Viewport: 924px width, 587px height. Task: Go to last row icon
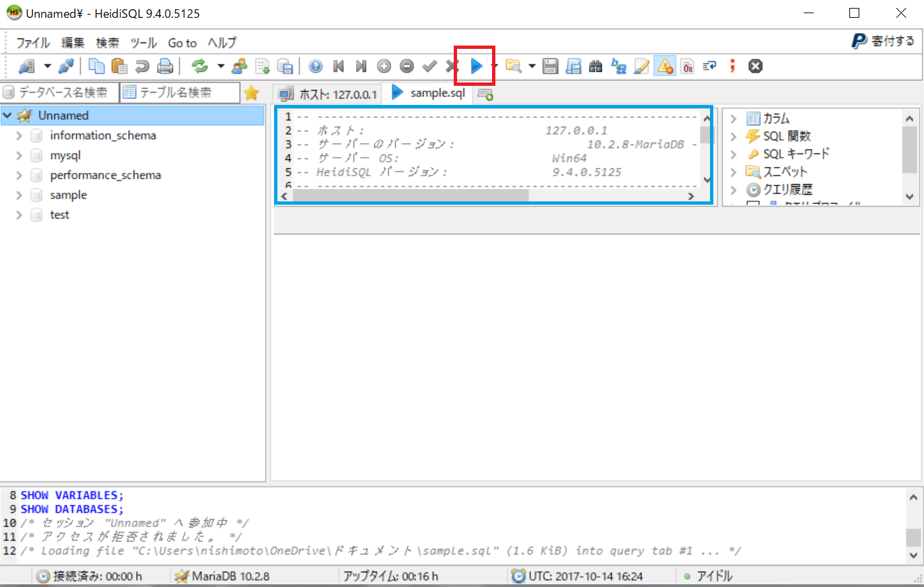pos(361,66)
